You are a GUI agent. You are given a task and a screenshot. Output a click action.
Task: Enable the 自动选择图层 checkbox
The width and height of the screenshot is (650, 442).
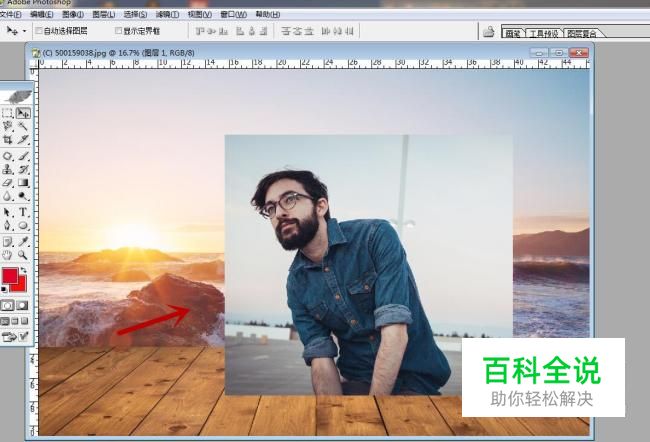(39, 31)
